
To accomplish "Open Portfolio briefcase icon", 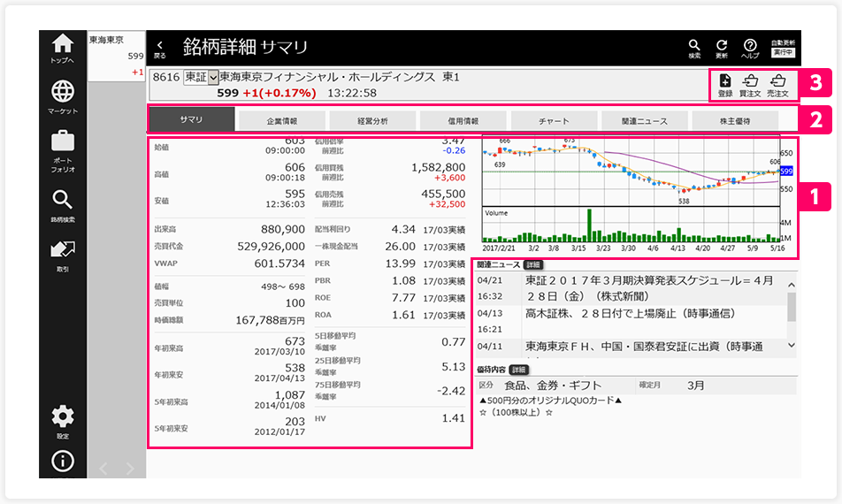I will click(x=62, y=151).
